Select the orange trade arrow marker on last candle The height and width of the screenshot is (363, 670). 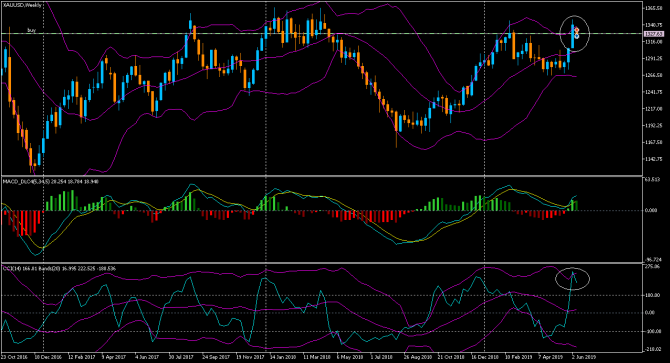click(x=576, y=30)
